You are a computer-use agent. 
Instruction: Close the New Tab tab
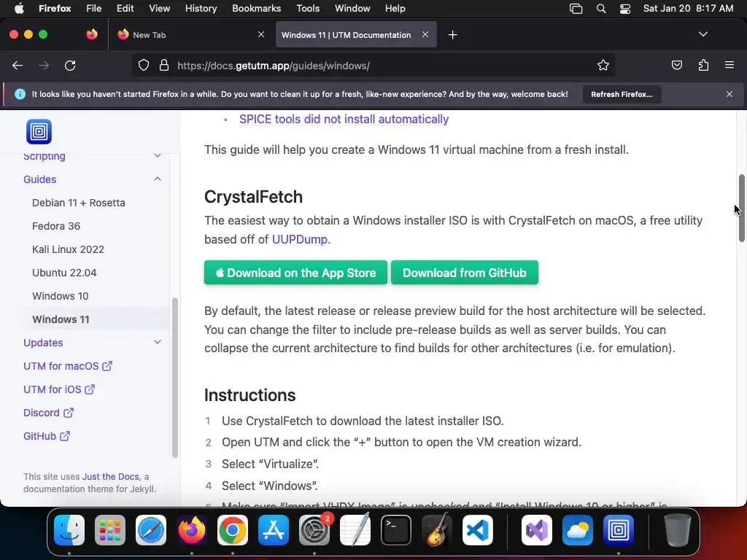[261, 34]
